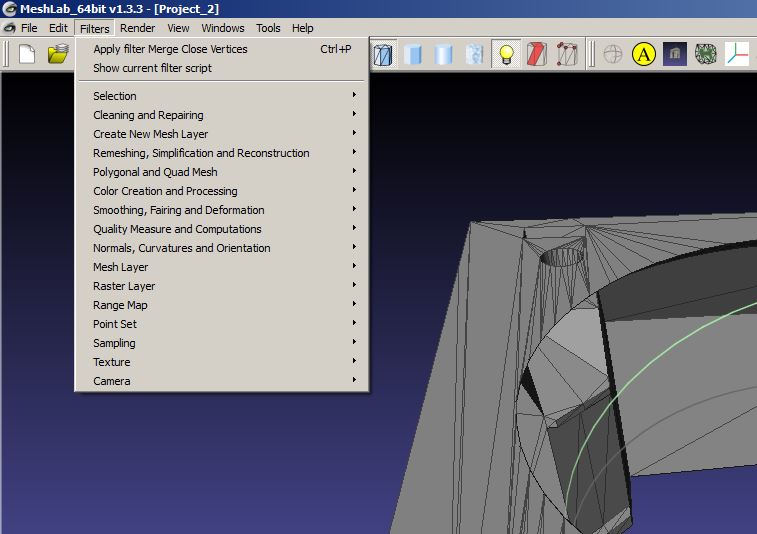Click Apply filter Merge Close Vertices
Viewport: 757px width, 534px height.
click(x=170, y=49)
